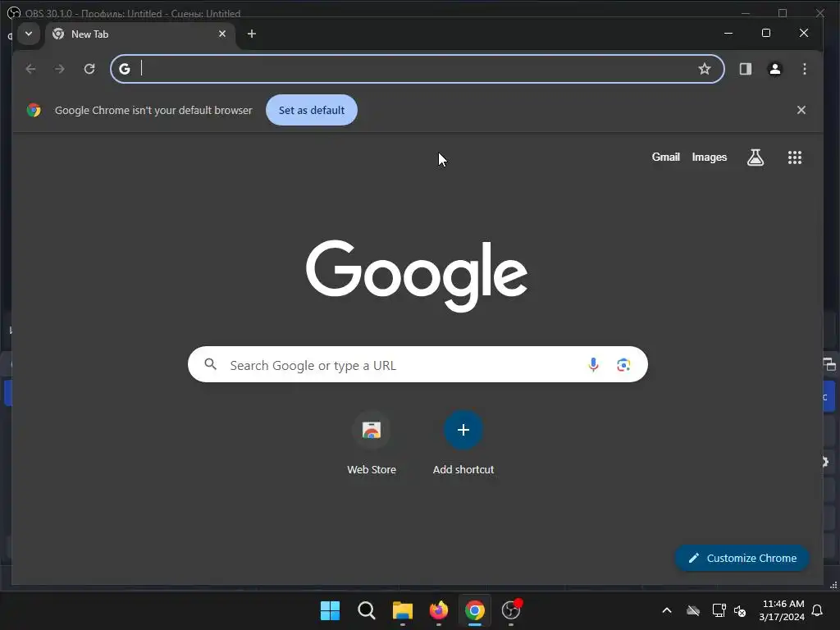840x630 pixels.
Task: Switch to OBS Studio from taskbar
Action: pyautogui.click(x=511, y=610)
